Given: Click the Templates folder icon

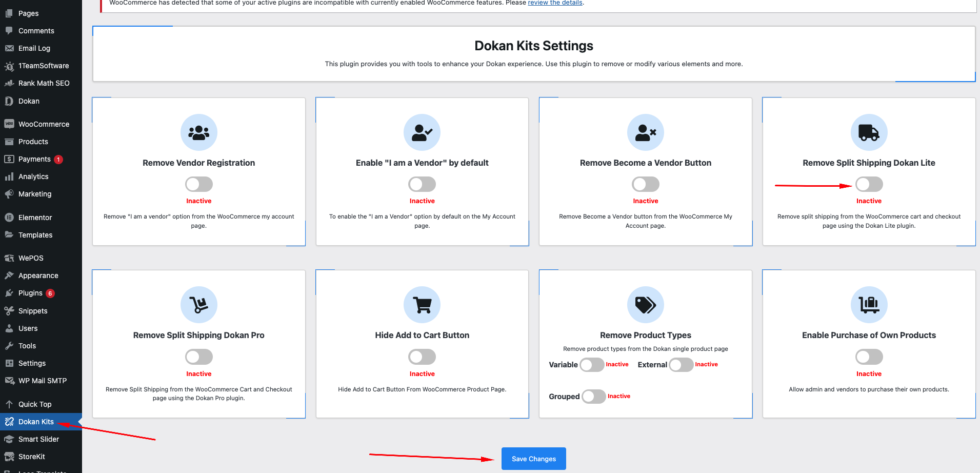Looking at the screenshot, I should tap(9, 235).
